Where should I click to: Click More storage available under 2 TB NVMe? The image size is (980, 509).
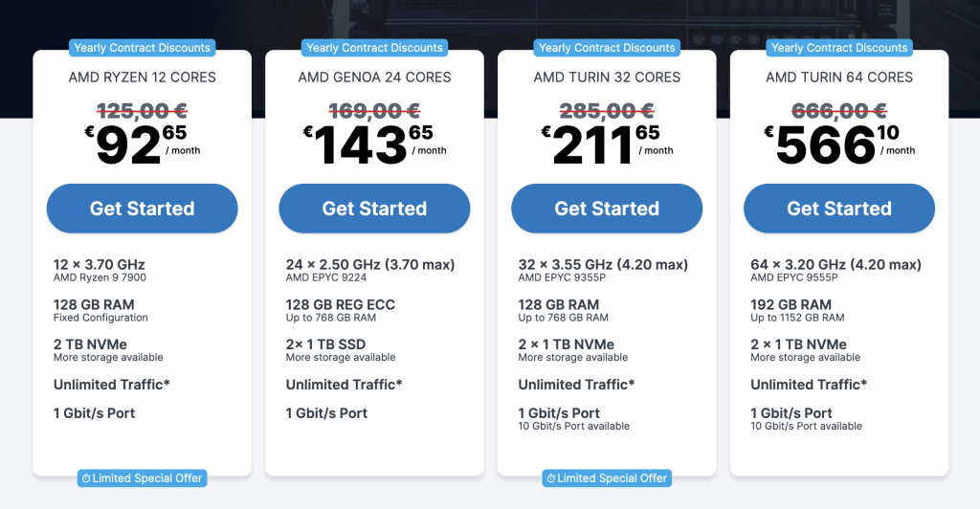coord(108,358)
